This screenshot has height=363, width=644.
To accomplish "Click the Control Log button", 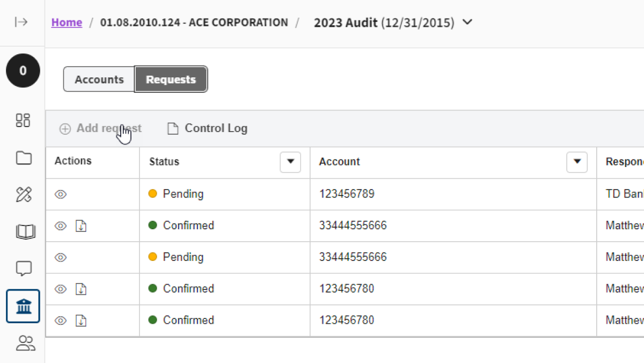I will 207,128.
